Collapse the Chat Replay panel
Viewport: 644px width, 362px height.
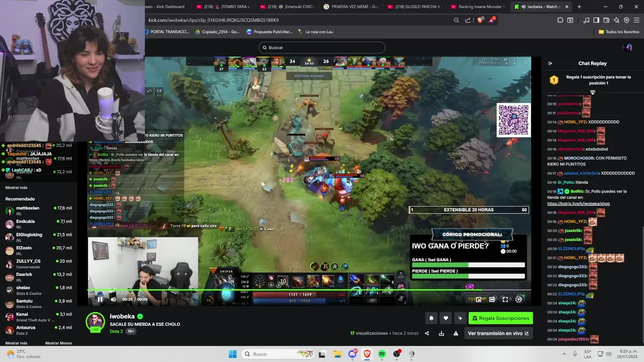(550, 63)
